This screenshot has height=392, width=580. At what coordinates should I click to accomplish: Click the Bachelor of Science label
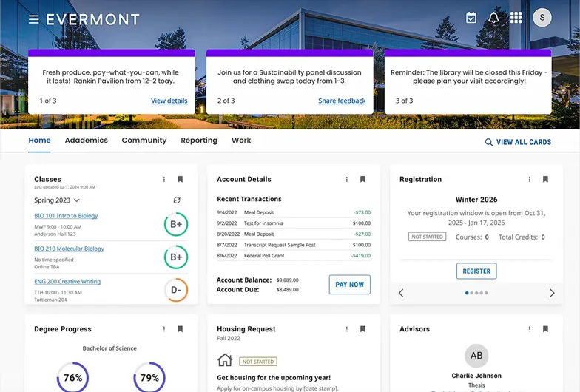[x=109, y=348]
